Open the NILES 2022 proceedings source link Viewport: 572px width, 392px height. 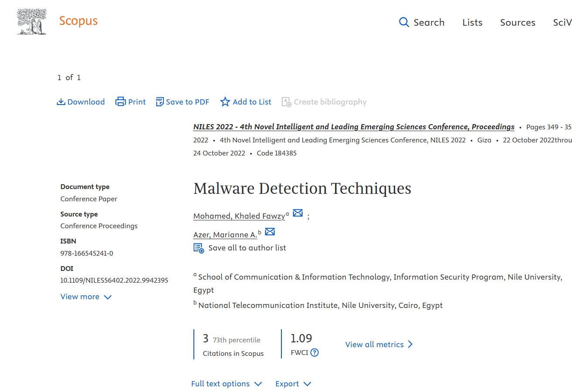354,127
